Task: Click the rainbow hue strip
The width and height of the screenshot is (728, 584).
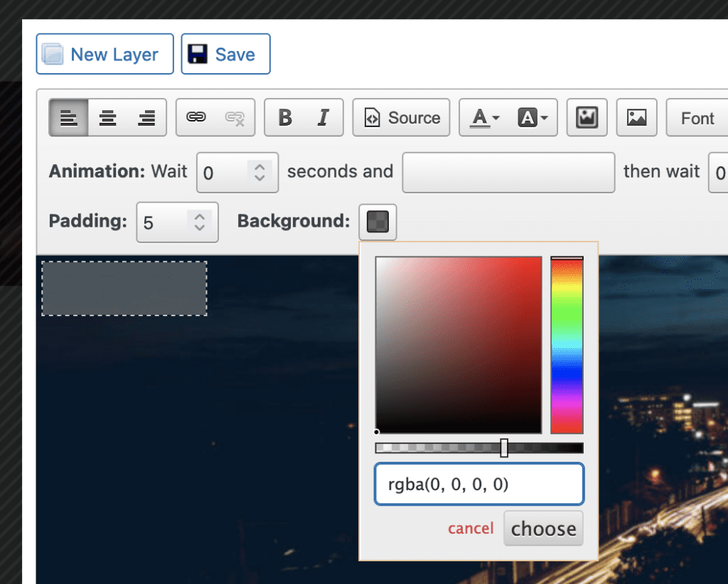Action: [567, 345]
